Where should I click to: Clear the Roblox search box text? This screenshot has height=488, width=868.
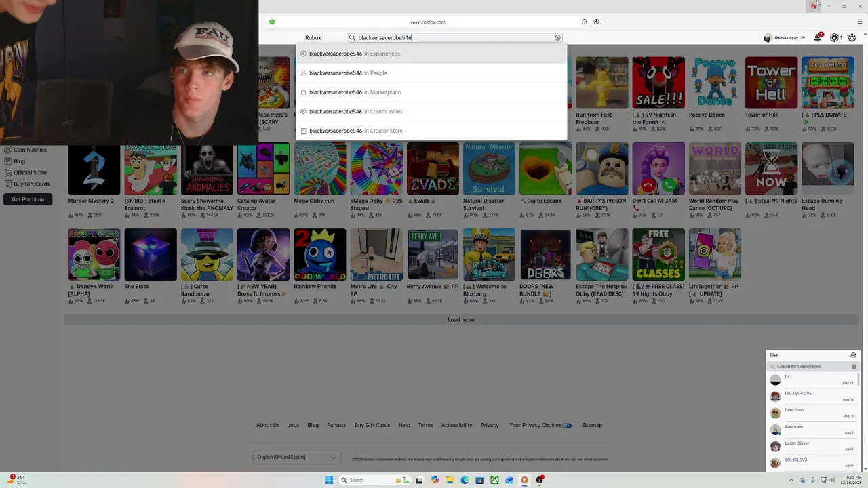[557, 38]
